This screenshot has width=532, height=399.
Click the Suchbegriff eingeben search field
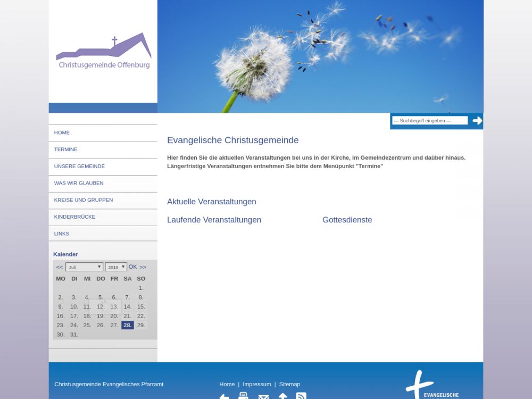(x=429, y=121)
